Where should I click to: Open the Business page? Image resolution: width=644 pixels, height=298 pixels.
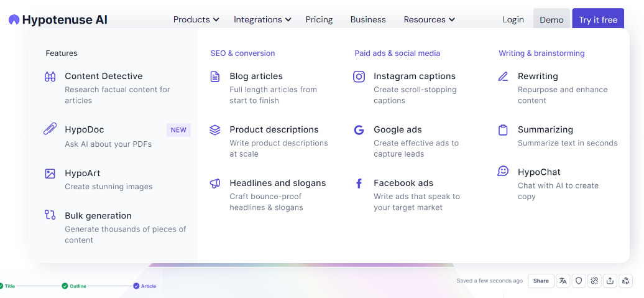(368, 19)
